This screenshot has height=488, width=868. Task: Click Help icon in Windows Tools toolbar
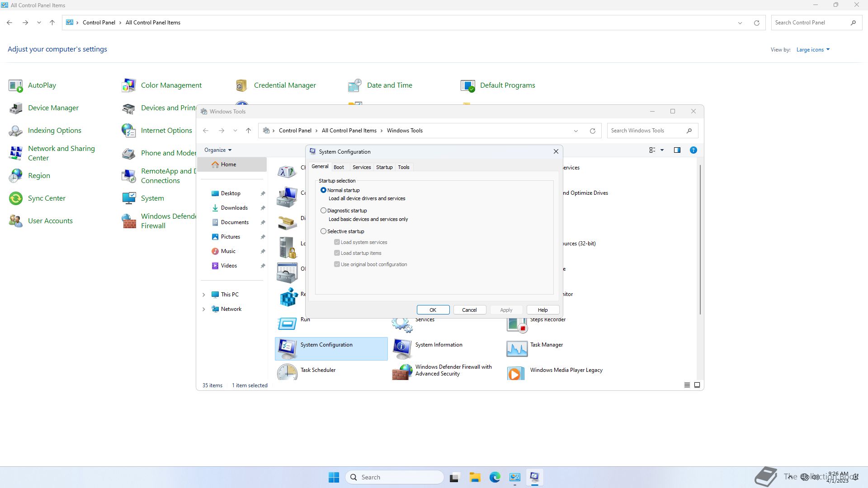click(x=693, y=150)
